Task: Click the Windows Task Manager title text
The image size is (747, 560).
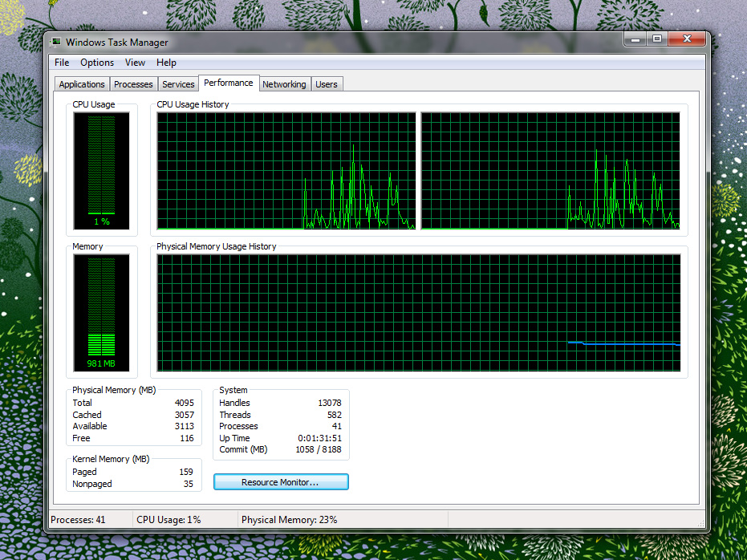Action: click(x=116, y=43)
